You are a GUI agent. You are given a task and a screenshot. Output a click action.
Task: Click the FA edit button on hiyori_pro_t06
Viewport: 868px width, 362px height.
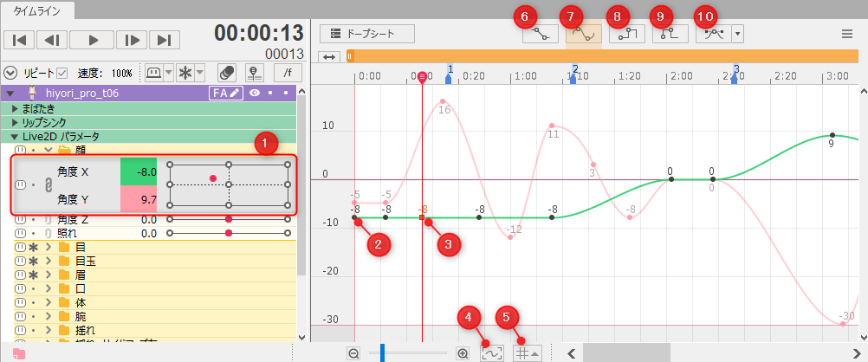[x=226, y=93]
